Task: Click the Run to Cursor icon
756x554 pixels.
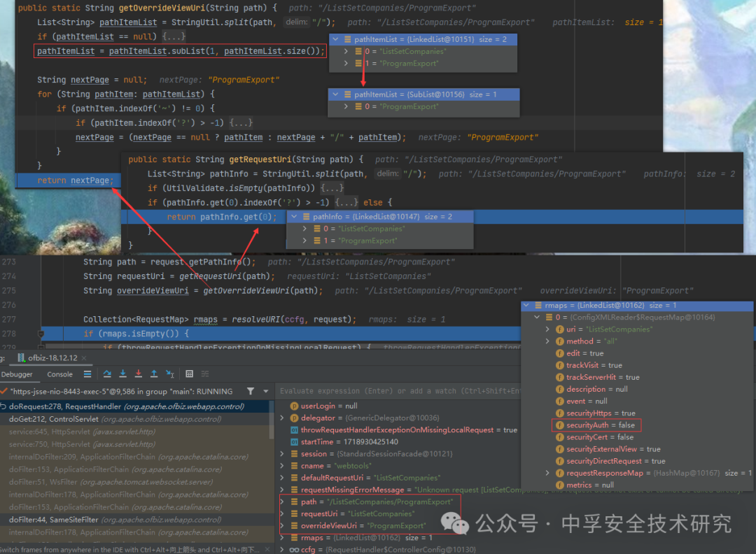Action: [x=169, y=374]
